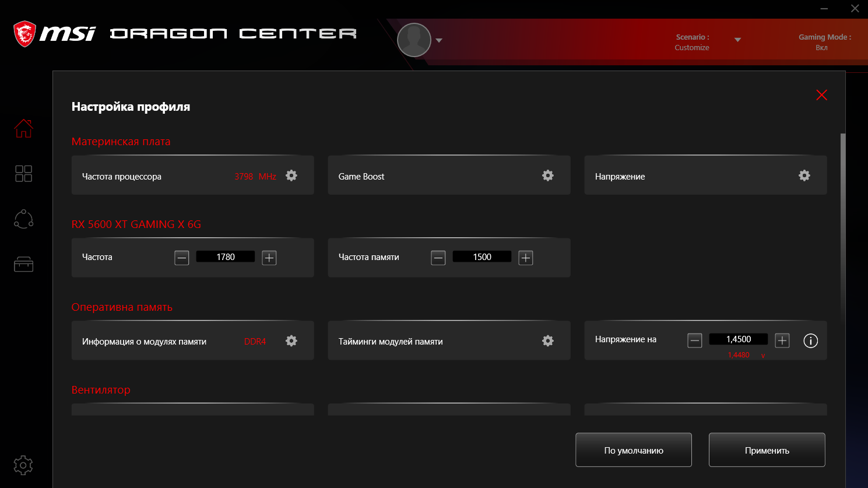Viewport: 868px width, 488px height.
Task: Click the RAM voltage info icon
Action: (x=811, y=341)
